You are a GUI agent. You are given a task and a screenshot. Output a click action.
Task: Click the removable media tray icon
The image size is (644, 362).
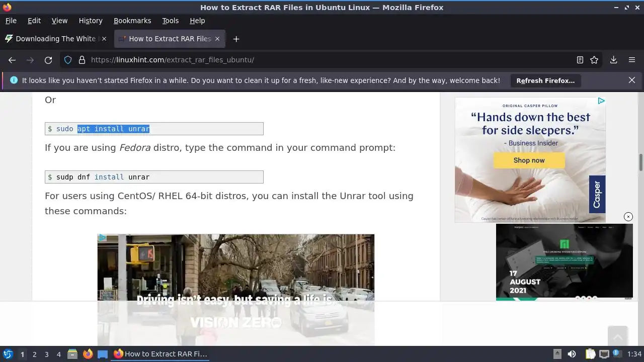click(557, 354)
